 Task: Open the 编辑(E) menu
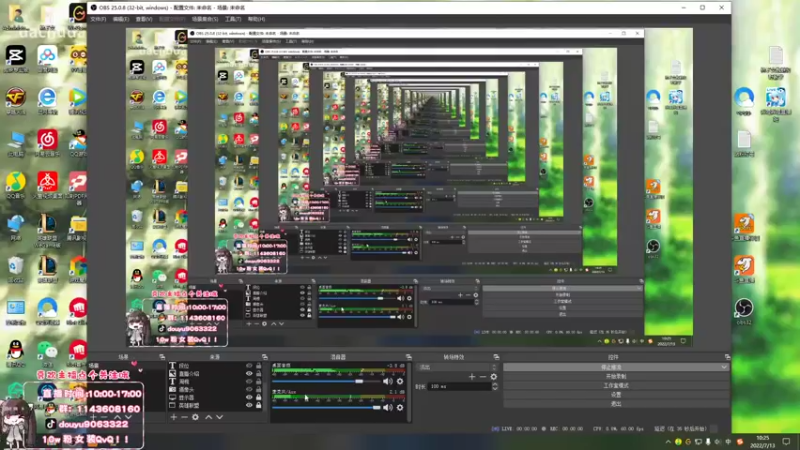pyautogui.click(x=121, y=19)
